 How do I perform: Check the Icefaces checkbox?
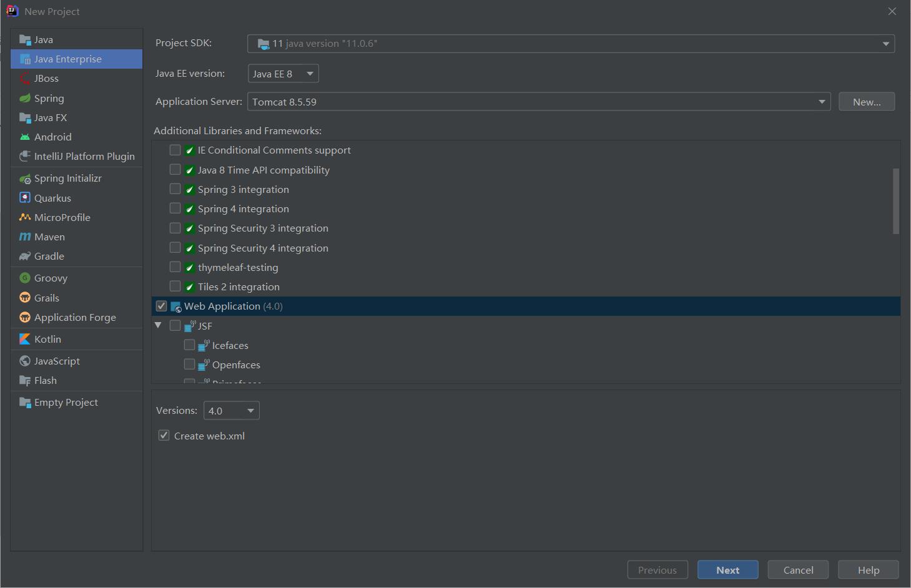point(189,345)
